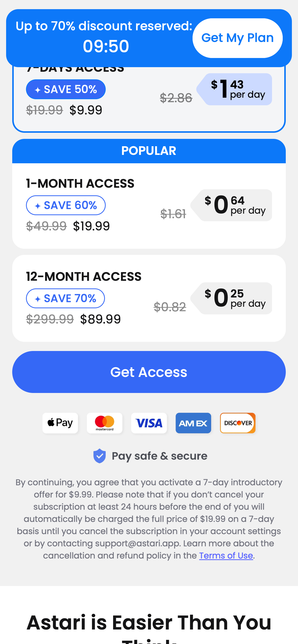Click the Discover payment icon

pyautogui.click(x=238, y=423)
